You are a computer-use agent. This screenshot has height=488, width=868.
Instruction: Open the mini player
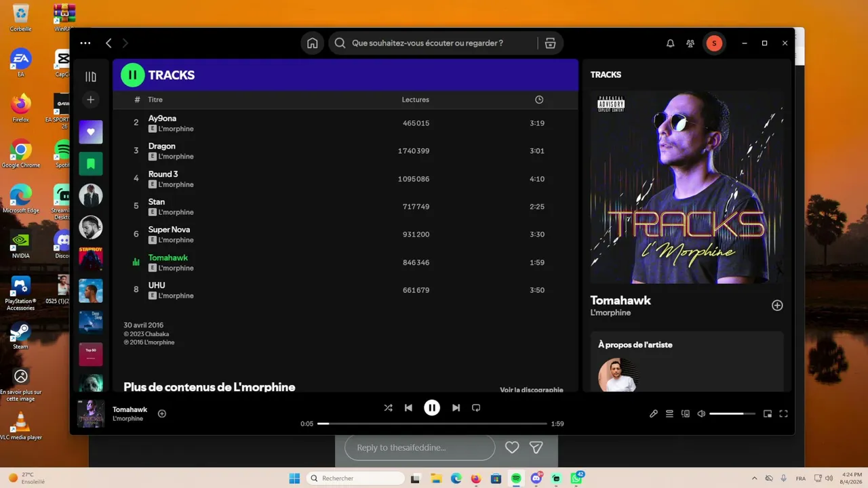pyautogui.click(x=768, y=413)
